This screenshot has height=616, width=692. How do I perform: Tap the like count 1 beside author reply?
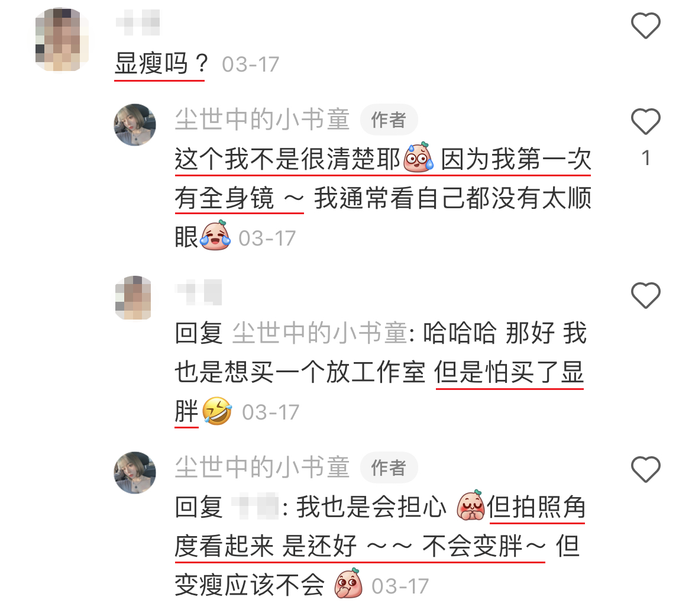(x=646, y=158)
